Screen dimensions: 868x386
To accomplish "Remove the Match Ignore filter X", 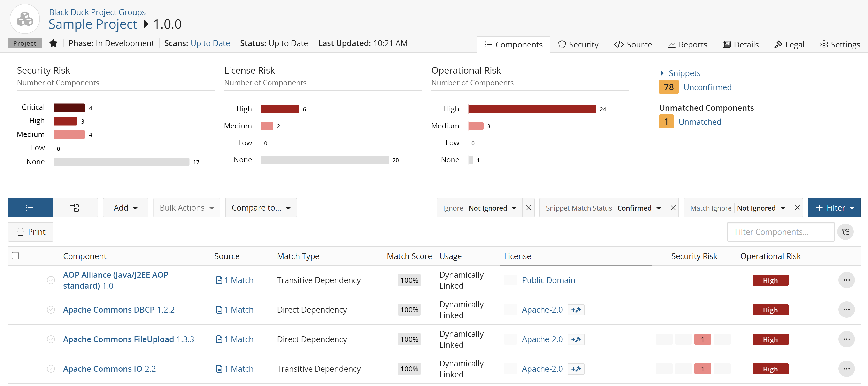I will coord(797,208).
